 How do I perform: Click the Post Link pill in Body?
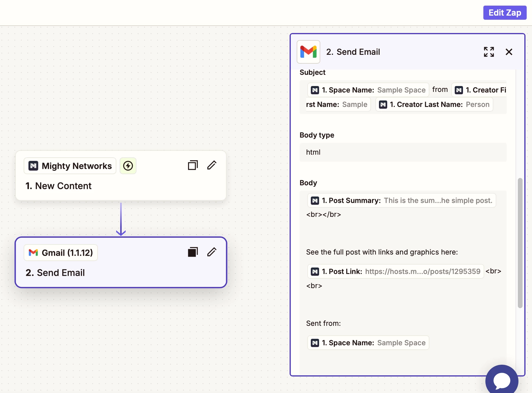tap(395, 271)
